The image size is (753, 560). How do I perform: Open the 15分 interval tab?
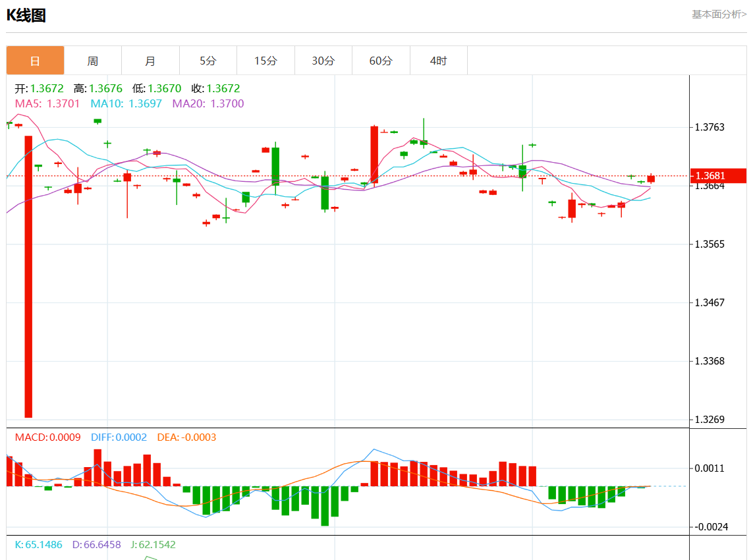click(x=265, y=61)
